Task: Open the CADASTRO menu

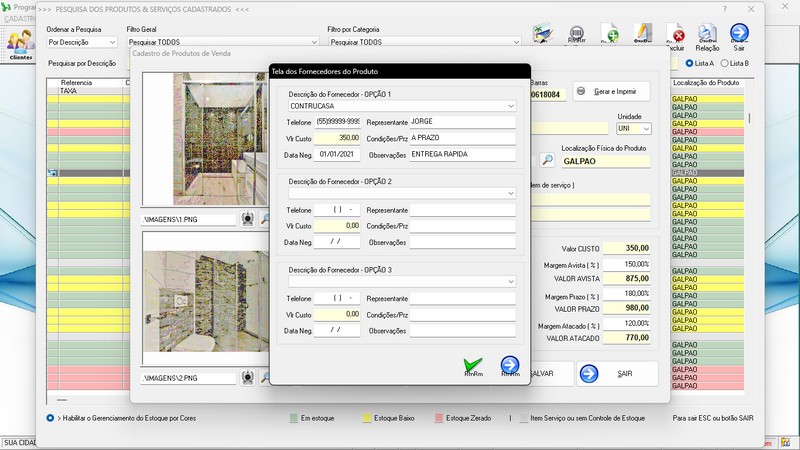Action: [22, 19]
